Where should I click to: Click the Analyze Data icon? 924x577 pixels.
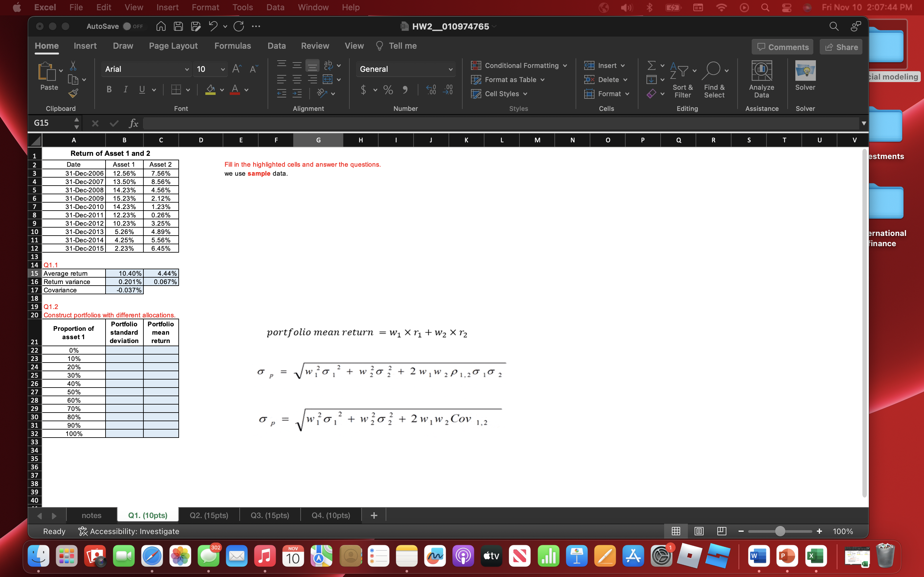pyautogui.click(x=761, y=79)
